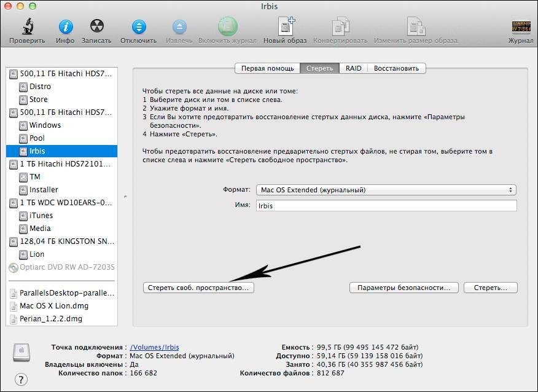Select the Windows volume in sidebar
The image size is (538, 392).
click(x=45, y=125)
